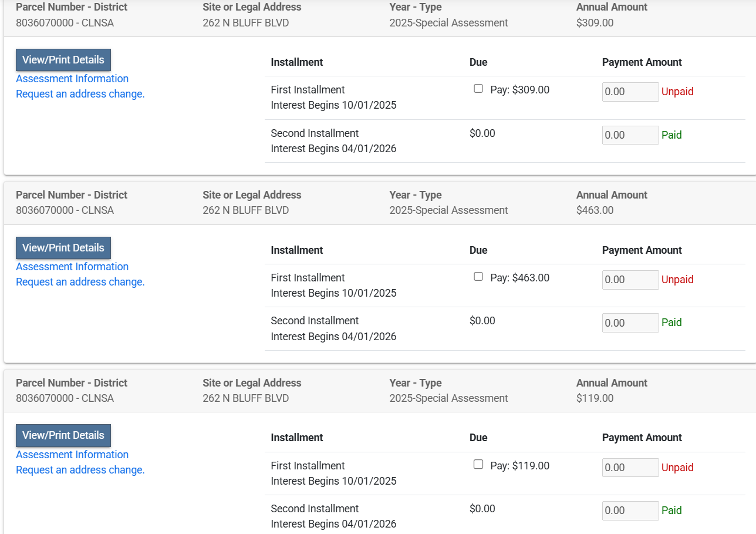The width and height of the screenshot is (756, 534).
Task: Select the unpaid payment amount field for $463.00
Action: point(630,280)
